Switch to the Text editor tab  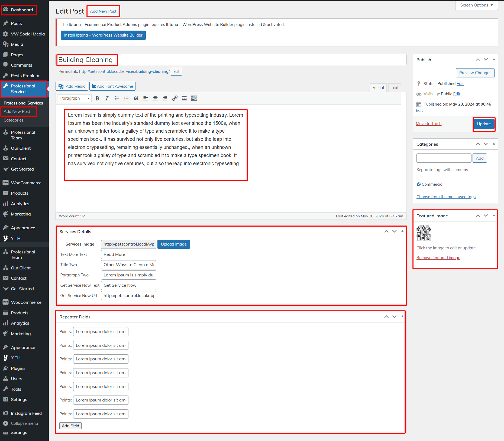(395, 88)
